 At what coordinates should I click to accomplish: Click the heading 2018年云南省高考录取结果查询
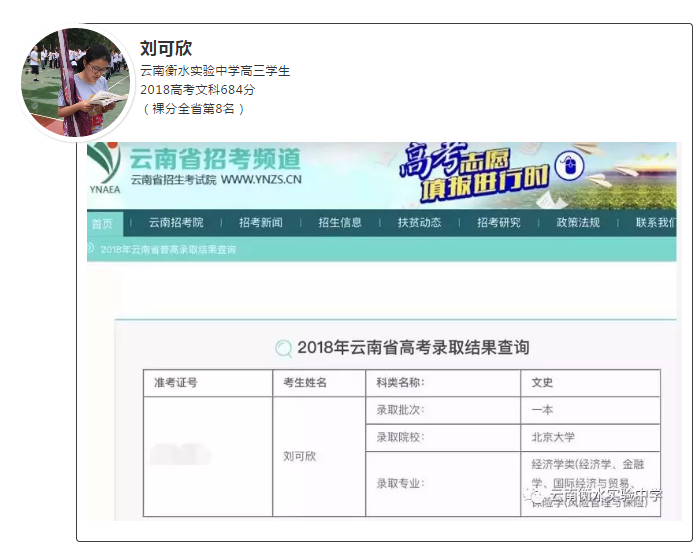pyautogui.click(x=413, y=348)
